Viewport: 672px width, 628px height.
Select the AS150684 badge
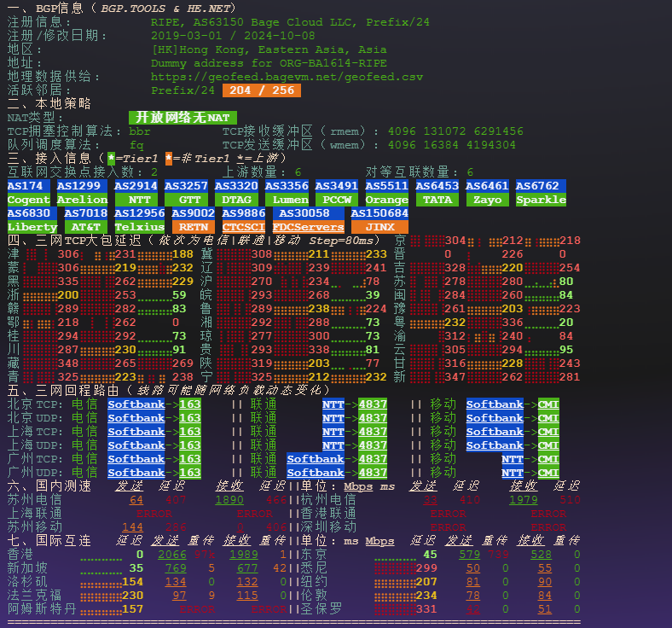click(379, 213)
